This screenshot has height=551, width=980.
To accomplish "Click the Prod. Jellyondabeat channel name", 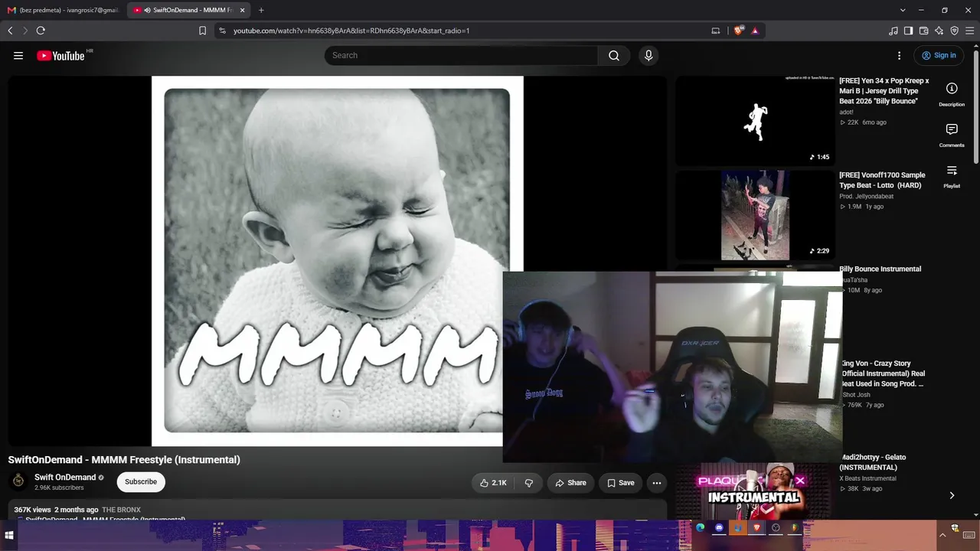I will point(866,196).
